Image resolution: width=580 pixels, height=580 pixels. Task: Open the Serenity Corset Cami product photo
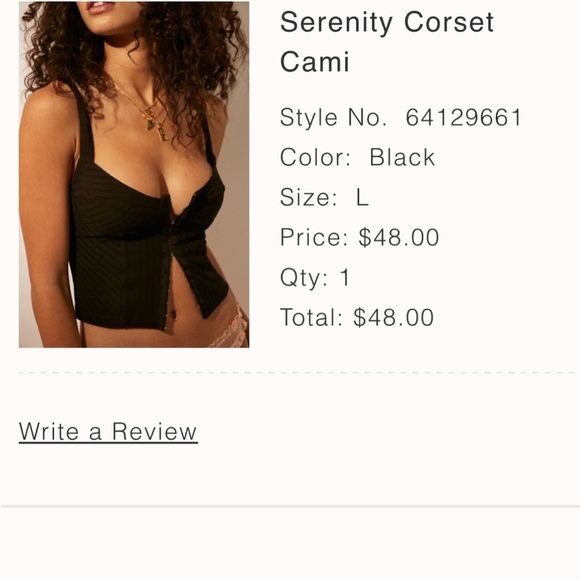134,174
